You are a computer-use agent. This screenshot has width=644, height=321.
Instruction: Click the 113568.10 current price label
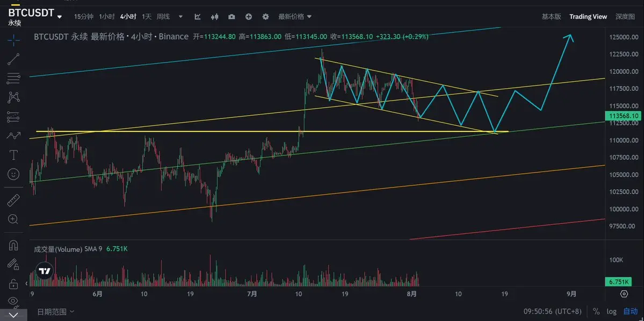(x=623, y=116)
